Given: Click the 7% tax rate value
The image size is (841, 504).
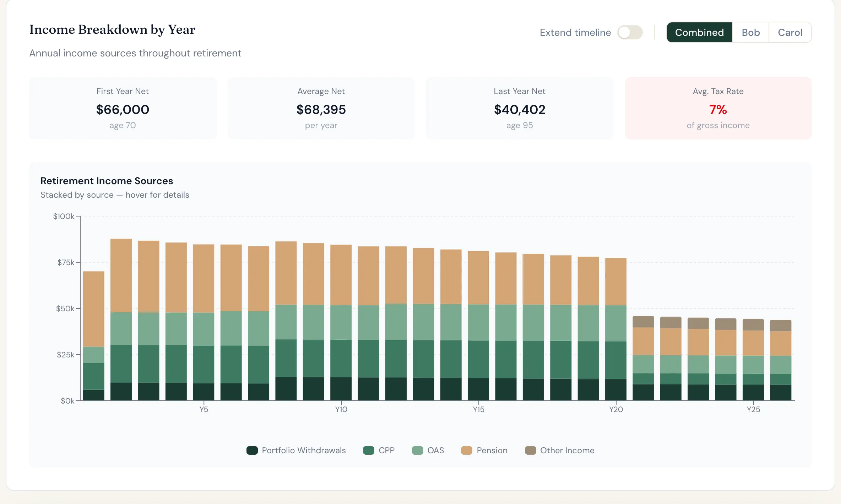Looking at the screenshot, I should click(718, 109).
